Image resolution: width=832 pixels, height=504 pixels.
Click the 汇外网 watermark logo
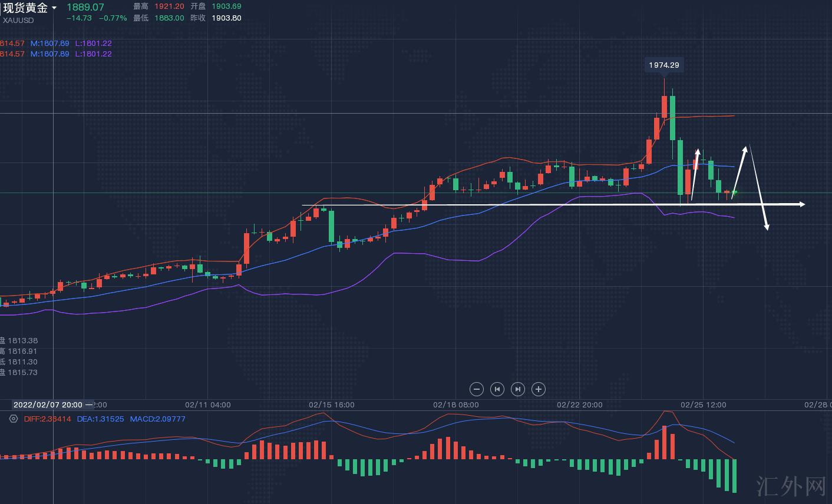click(x=791, y=487)
